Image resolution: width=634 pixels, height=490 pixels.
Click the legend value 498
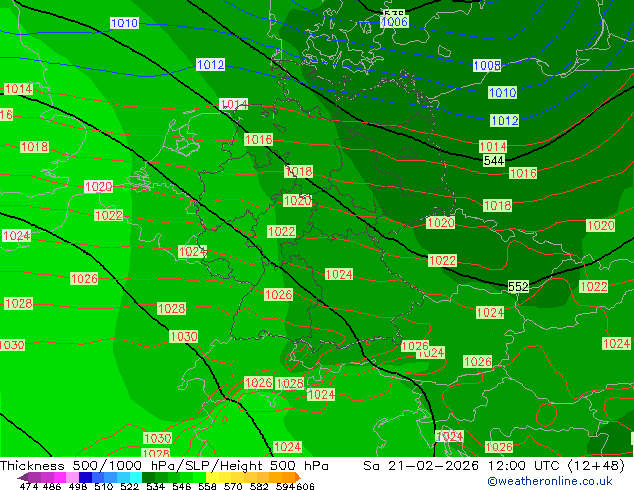point(78,486)
